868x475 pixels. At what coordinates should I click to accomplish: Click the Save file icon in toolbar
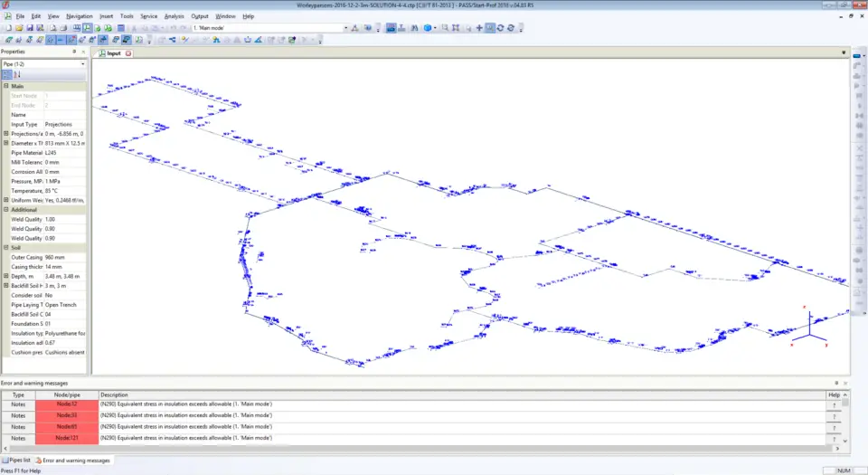[30, 28]
